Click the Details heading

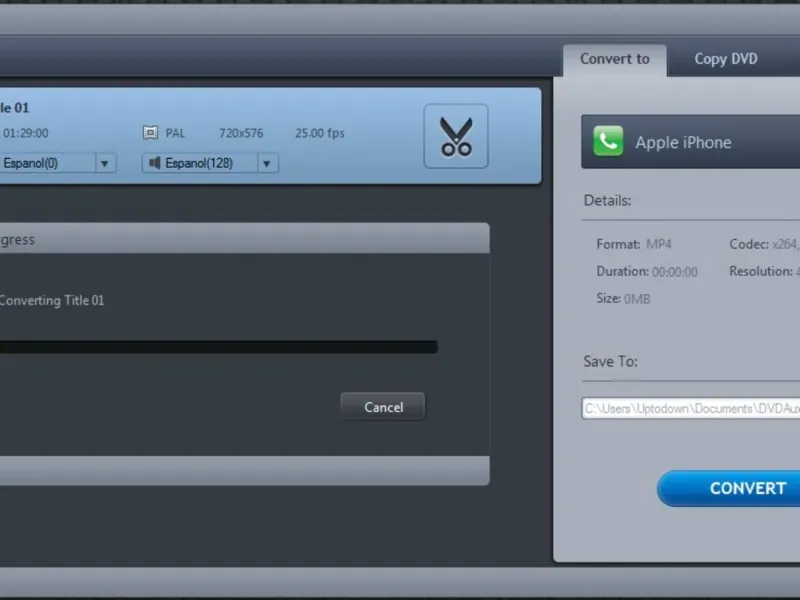pos(607,201)
